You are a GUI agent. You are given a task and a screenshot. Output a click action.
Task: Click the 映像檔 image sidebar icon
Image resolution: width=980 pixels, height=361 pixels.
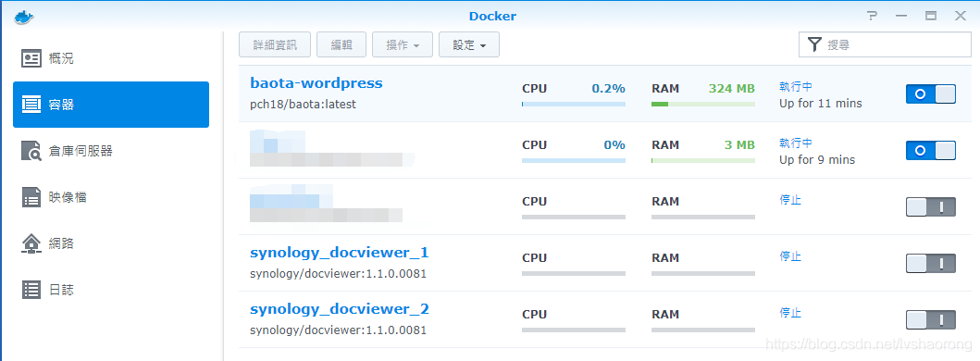coord(31,197)
